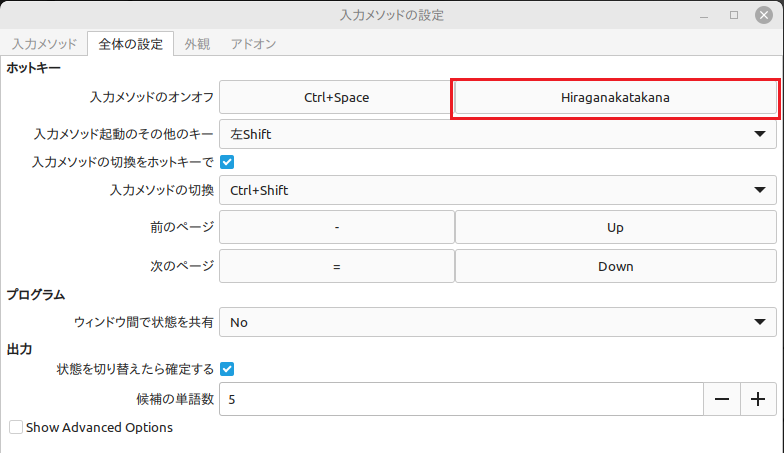This screenshot has width=784, height=453.
Task: Open the アドオン tab
Action: click(x=253, y=44)
